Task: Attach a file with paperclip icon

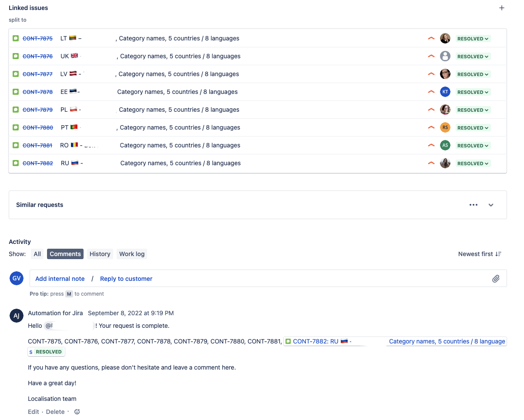Action: [x=496, y=279]
